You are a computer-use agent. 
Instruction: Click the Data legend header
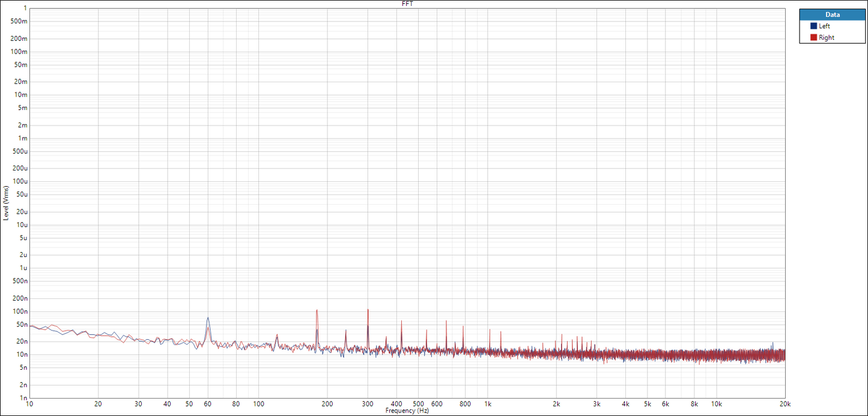click(x=832, y=14)
